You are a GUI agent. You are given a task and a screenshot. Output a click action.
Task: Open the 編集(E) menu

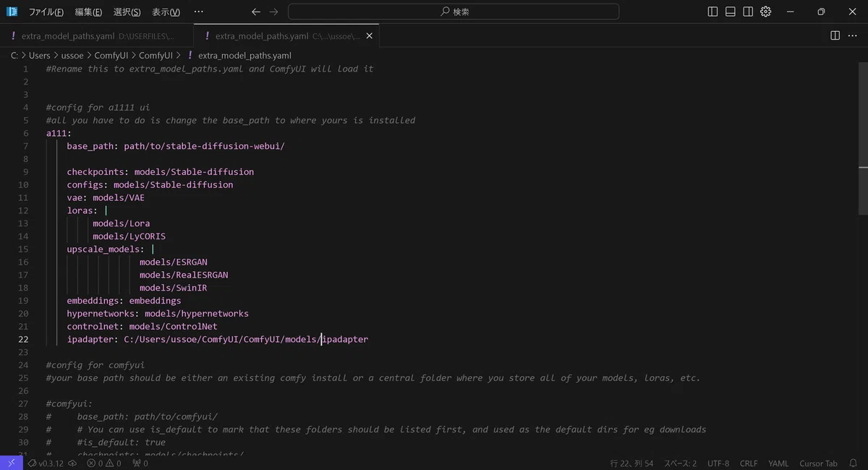(88, 12)
